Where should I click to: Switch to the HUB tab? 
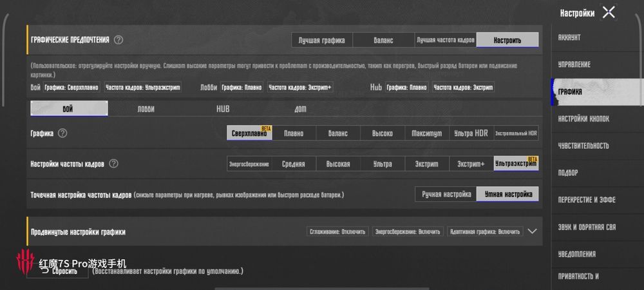[x=223, y=110]
